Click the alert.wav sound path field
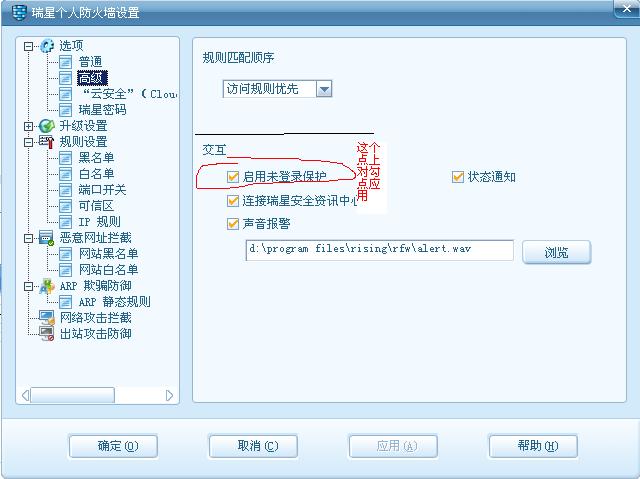The width and height of the screenshot is (640, 479). tap(380, 250)
